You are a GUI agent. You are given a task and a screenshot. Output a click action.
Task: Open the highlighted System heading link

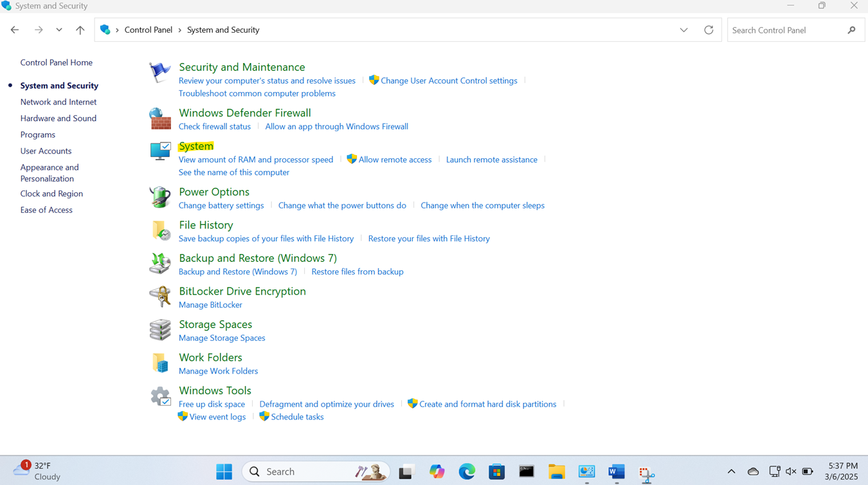196,146
